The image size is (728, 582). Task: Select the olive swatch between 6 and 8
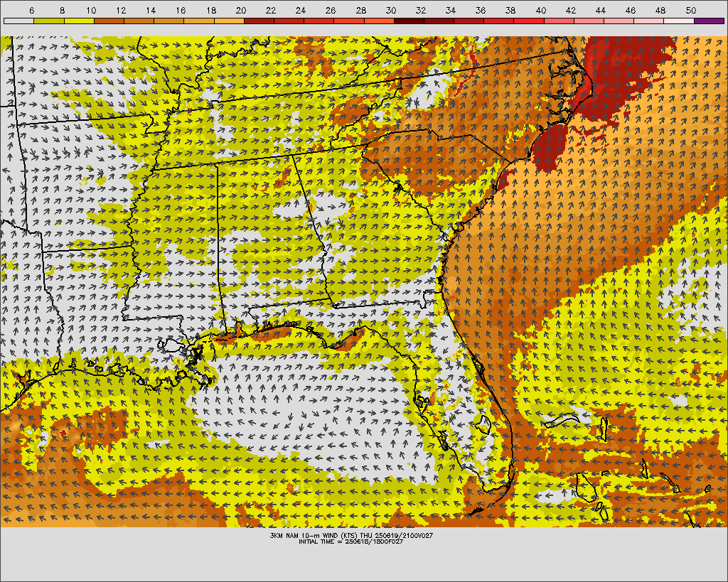[49, 21]
